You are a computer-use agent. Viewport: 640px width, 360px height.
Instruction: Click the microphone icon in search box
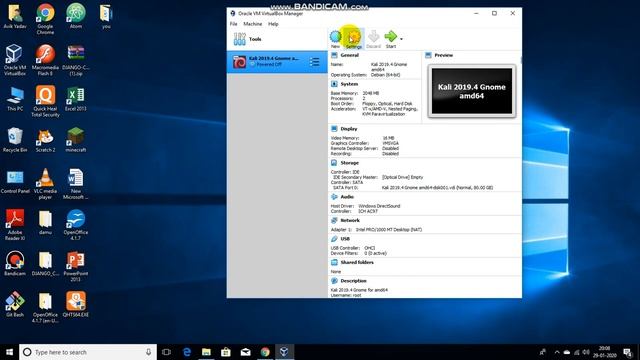coord(148,352)
